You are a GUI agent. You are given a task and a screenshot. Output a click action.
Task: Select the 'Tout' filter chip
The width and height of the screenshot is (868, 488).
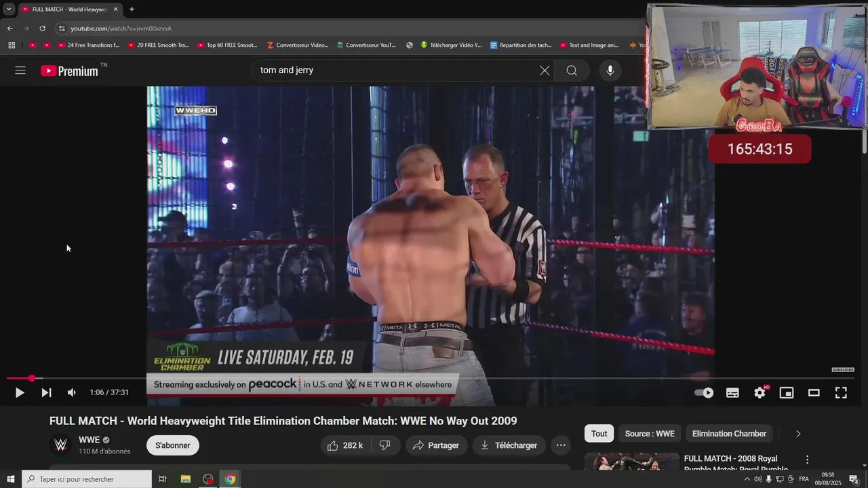coord(599,434)
